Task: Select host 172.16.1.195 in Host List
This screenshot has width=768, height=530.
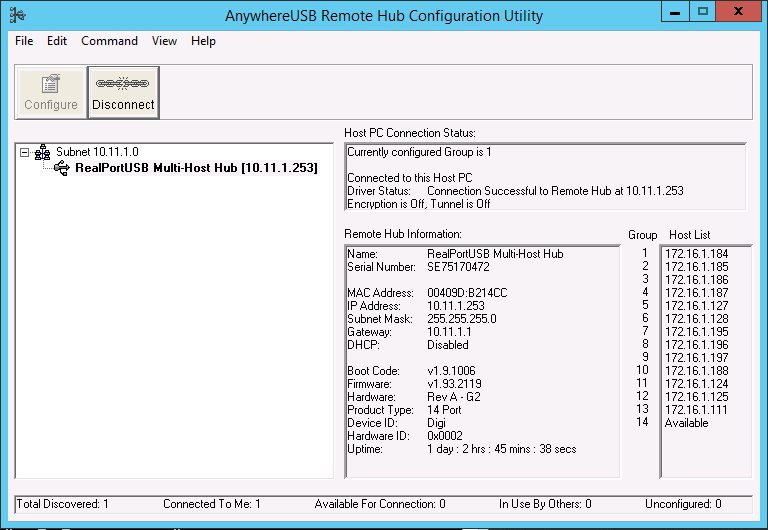Action: pyautogui.click(x=696, y=332)
